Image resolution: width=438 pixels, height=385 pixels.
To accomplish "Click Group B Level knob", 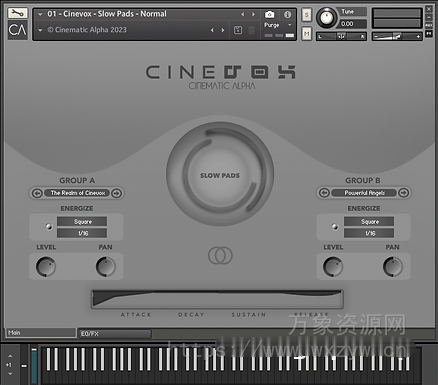I will click(x=333, y=266).
